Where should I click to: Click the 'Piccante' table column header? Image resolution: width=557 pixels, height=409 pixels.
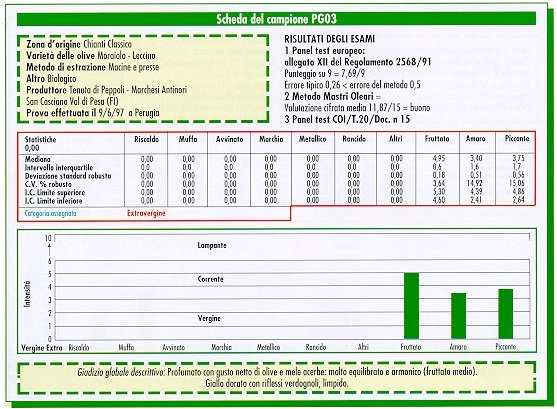[517, 139]
